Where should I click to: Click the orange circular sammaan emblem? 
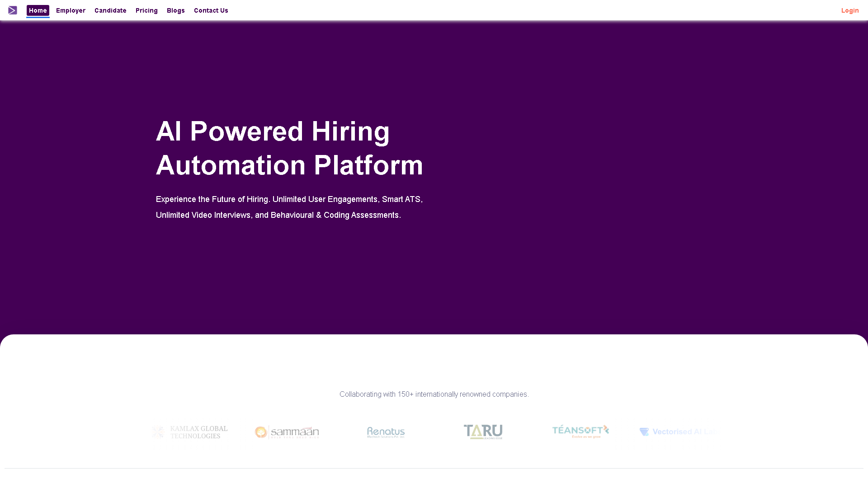(261, 432)
